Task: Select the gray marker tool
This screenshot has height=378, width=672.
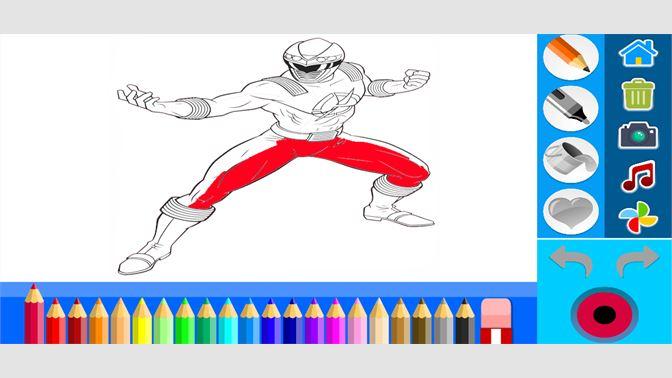Action: click(570, 108)
